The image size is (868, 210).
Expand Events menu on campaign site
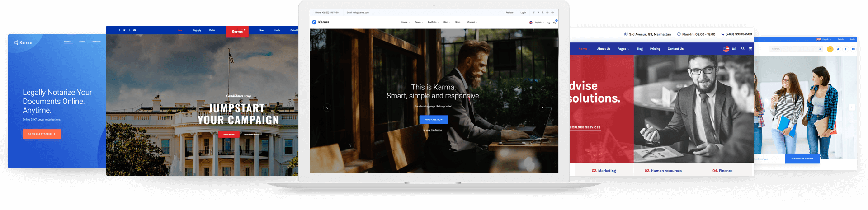pyautogui.click(x=278, y=30)
